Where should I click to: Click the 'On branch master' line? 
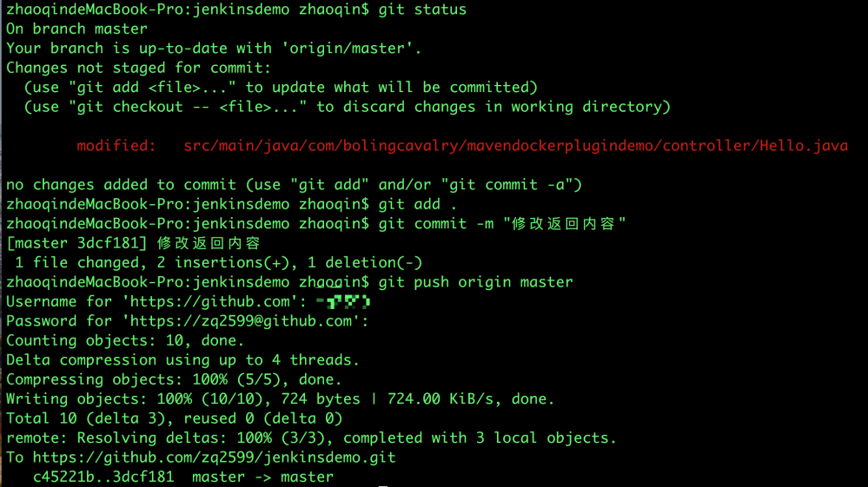(x=76, y=29)
